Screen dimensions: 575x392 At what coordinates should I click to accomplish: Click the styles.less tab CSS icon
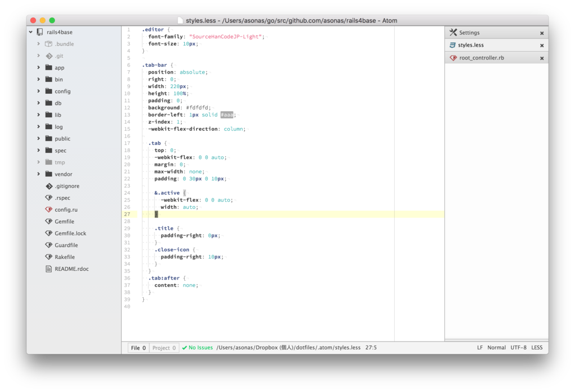[x=453, y=45]
